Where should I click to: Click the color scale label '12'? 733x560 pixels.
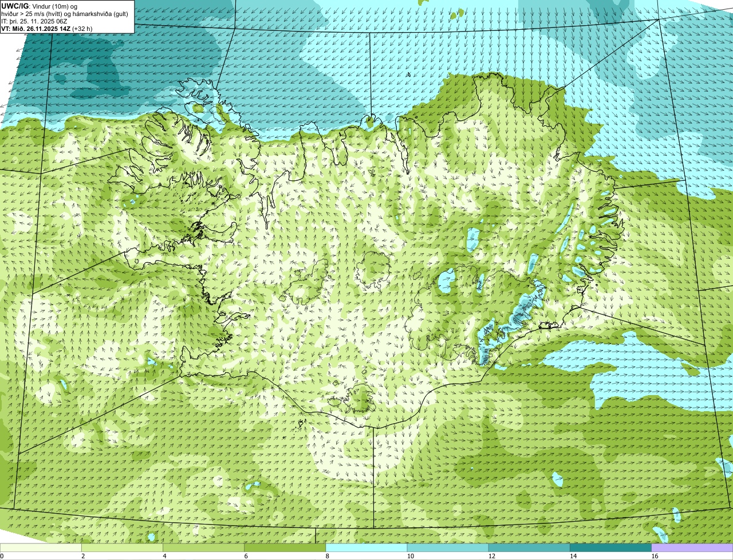click(491, 556)
